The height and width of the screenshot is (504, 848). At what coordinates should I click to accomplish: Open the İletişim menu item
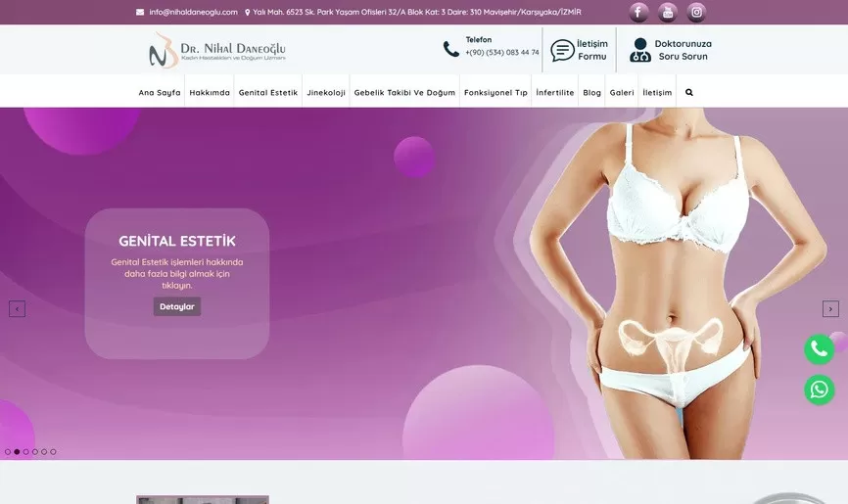(658, 92)
